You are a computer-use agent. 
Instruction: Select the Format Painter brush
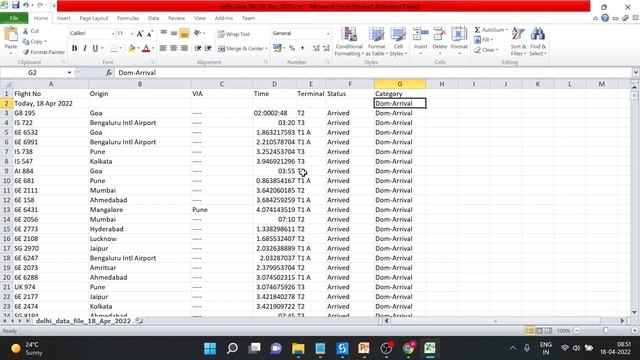click(x=26, y=52)
